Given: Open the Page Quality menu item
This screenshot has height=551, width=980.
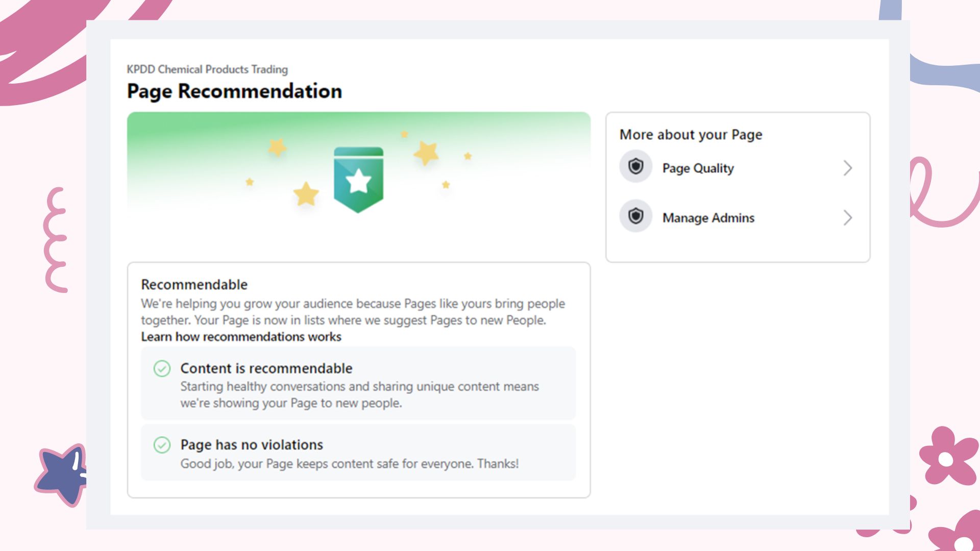Looking at the screenshot, I should [x=698, y=168].
